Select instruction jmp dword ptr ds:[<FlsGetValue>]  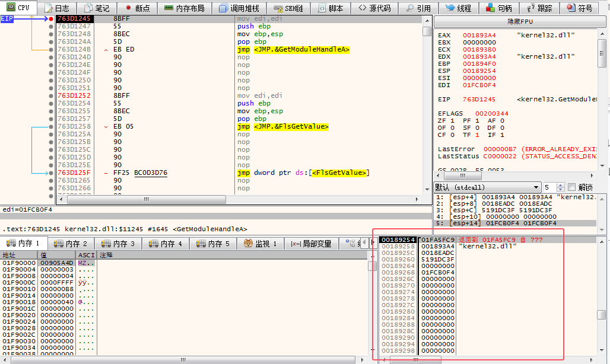[303, 173]
